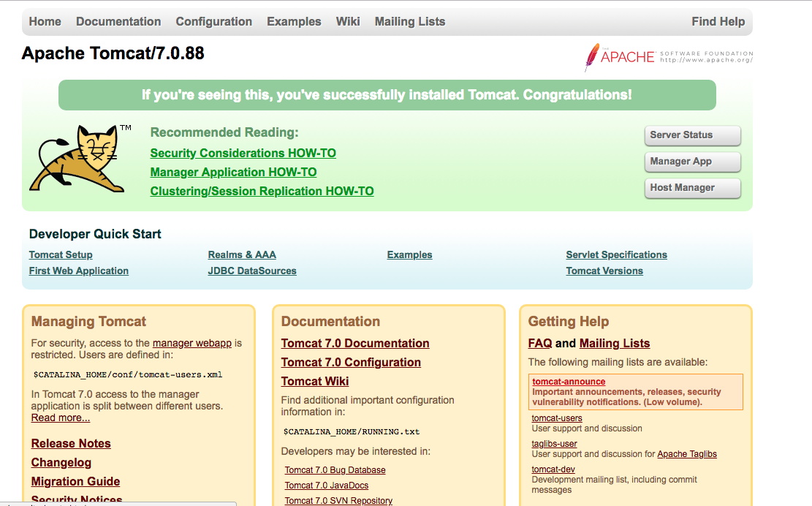Open Wiki in the top navigation bar
The width and height of the screenshot is (812, 506).
(348, 22)
